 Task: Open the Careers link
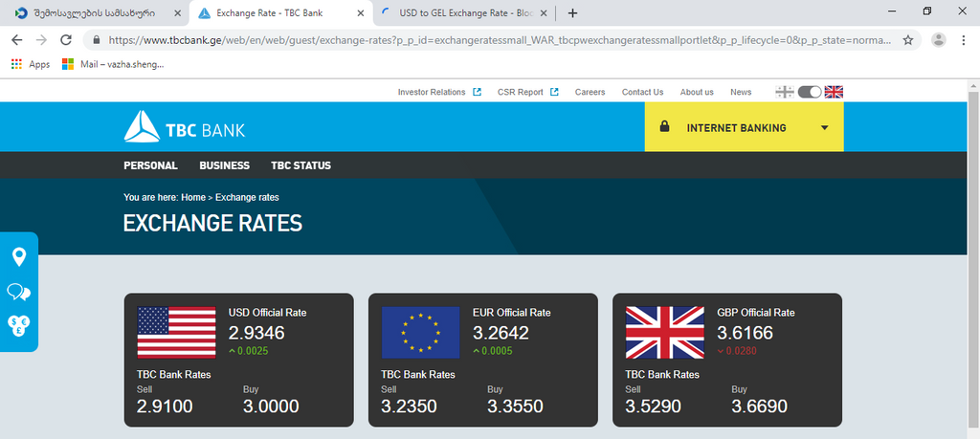pos(590,92)
